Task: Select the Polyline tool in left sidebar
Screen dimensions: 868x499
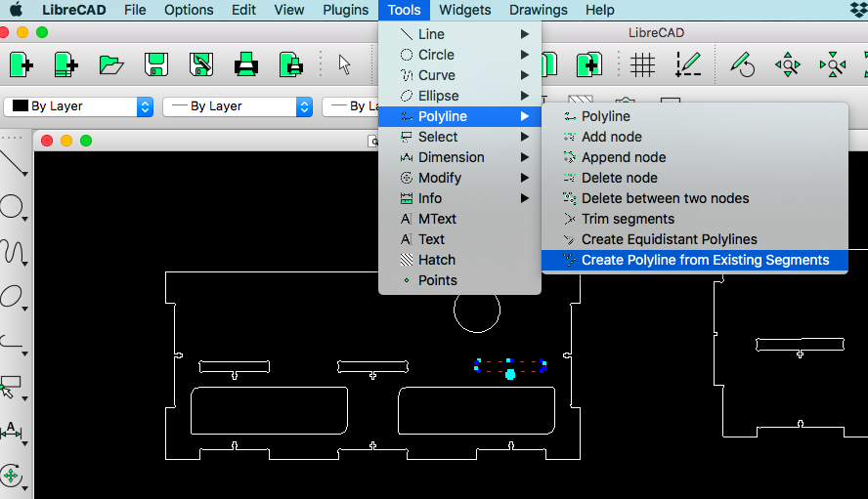Action: pyautogui.click(x=14, y=342)
